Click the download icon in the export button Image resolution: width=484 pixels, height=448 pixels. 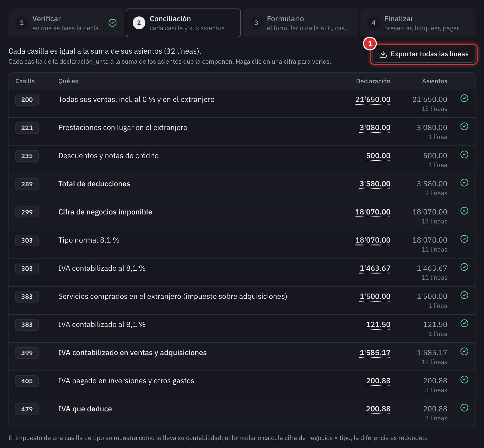[x=383, y=54]
